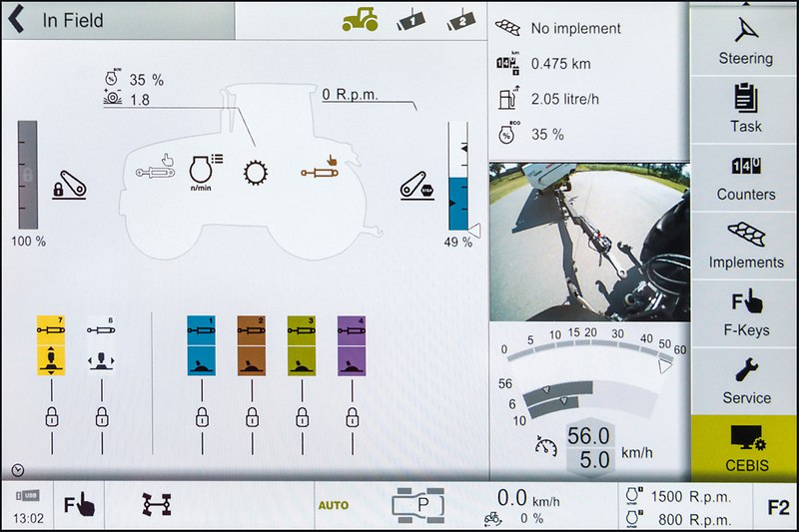Tap the orange rear hydraulic cylinder icon

[x=322, y=171]
